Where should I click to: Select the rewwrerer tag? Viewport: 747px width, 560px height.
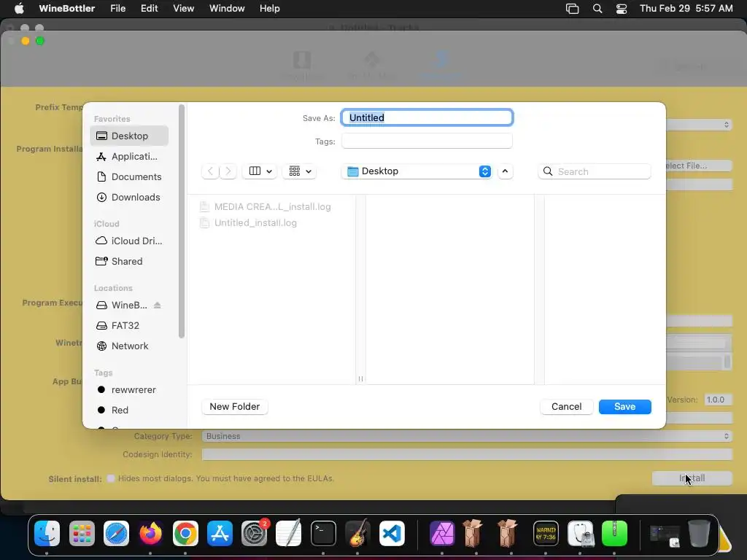pyautogui.click(x=129, y=389)
